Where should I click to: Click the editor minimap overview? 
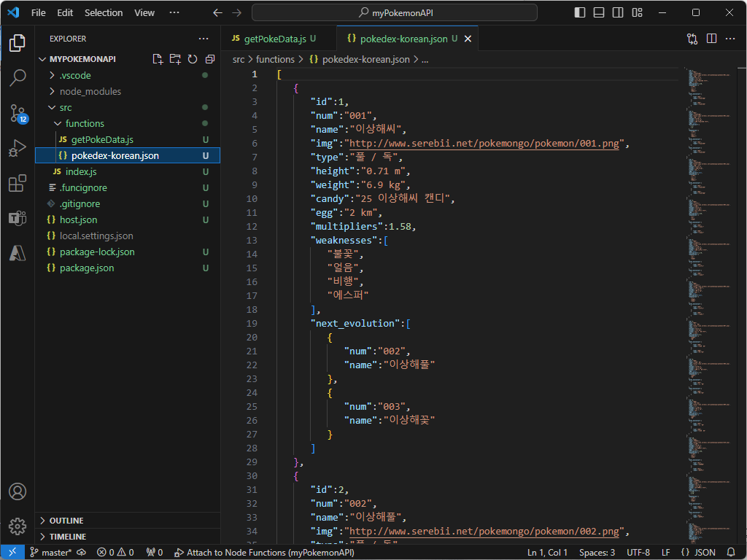point(711,305)
